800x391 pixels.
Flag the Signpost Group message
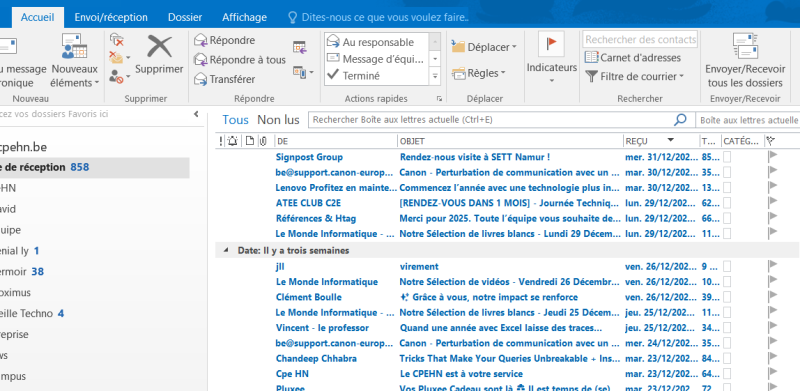point(772,157)
